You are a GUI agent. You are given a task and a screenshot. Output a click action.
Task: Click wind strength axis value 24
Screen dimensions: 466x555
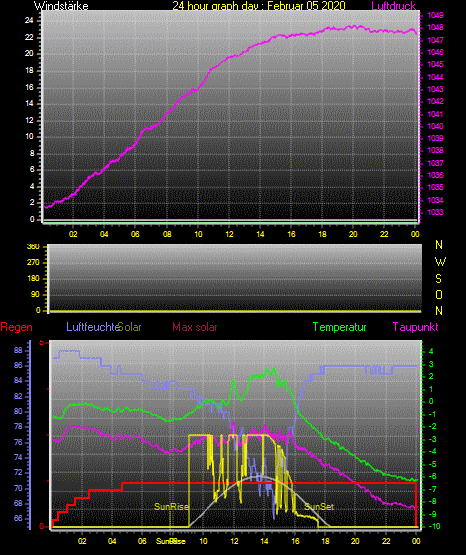(x=29, y=21)
